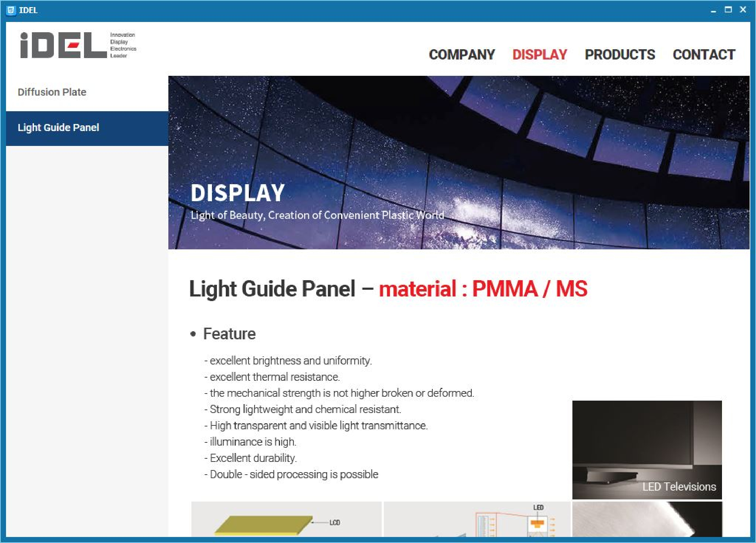Click the IDEL window title text
The width and height of the screenshot is (756, 543).
28,10
